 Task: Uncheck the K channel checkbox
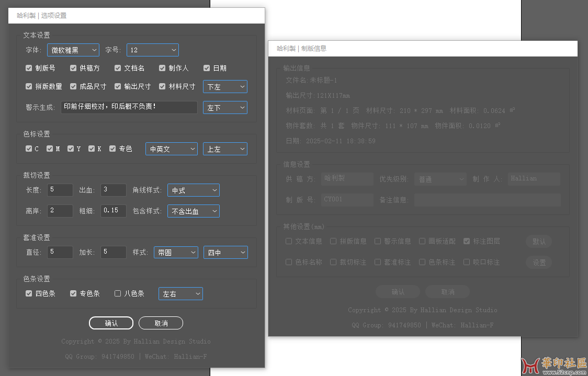(x=92, y=149)
